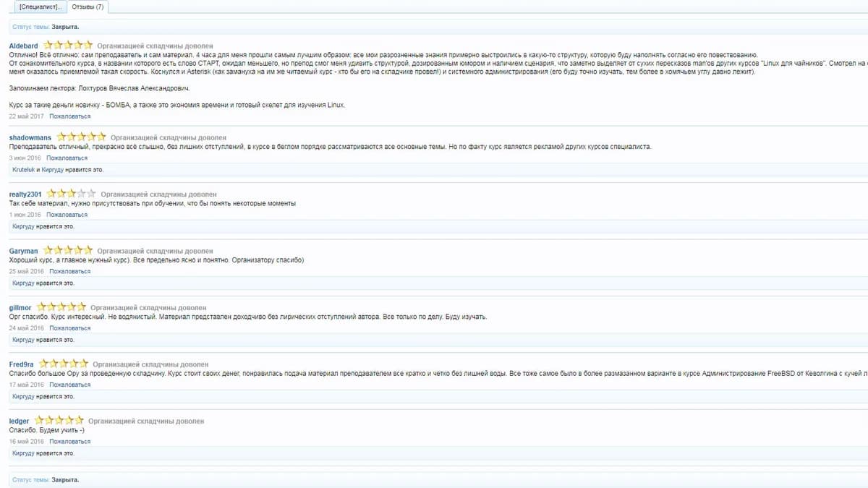Open Aldebard's user profile
Screen dimensions: 868x488
(24, 46)
